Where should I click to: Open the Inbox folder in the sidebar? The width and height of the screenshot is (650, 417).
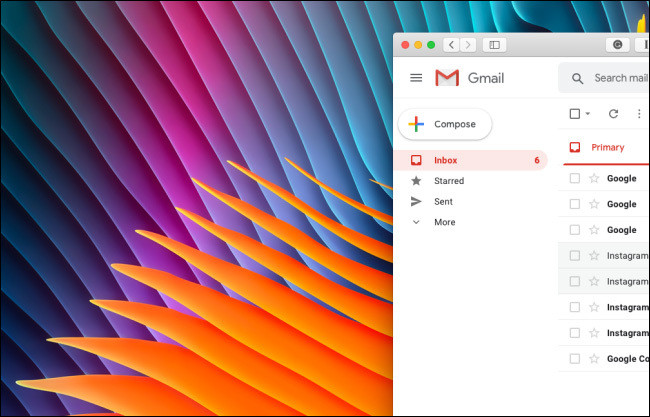coord(445,160)
